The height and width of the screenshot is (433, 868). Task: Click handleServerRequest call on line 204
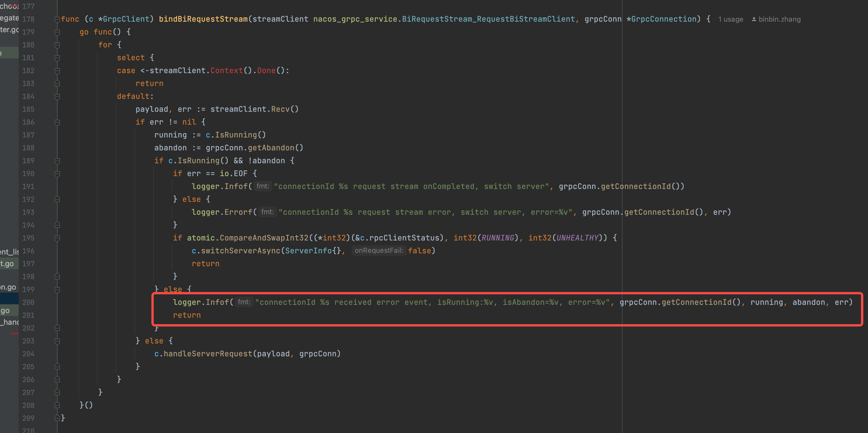[x=208, y=354]
